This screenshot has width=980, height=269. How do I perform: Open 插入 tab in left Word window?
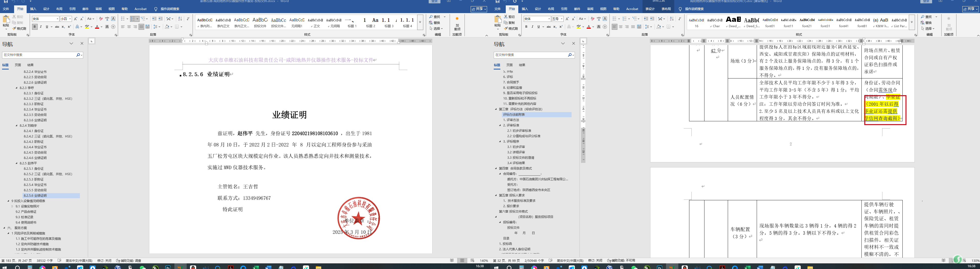tap(34, 9)
